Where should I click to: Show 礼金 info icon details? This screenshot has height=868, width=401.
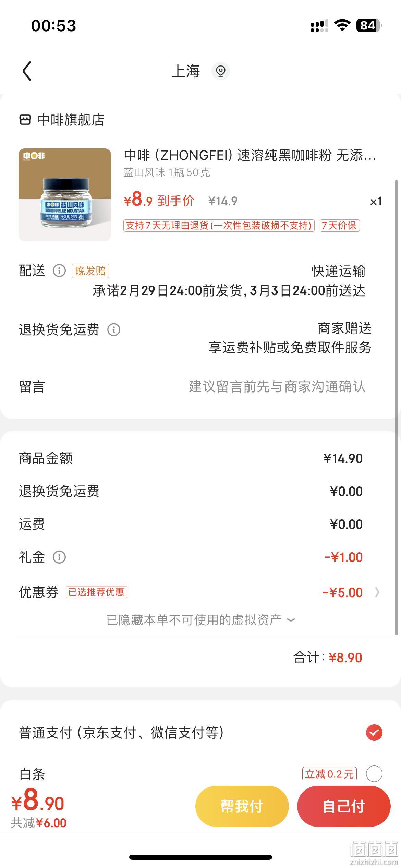coord(59,557)
